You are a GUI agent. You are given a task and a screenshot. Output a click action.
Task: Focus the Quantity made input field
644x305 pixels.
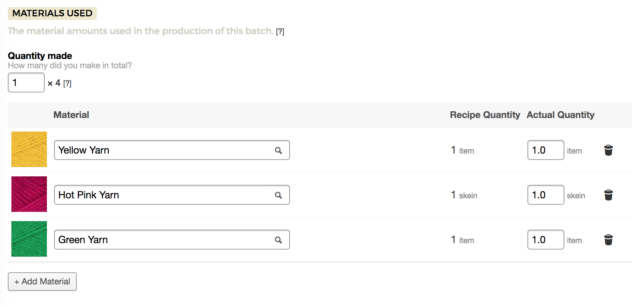point(26,82)
